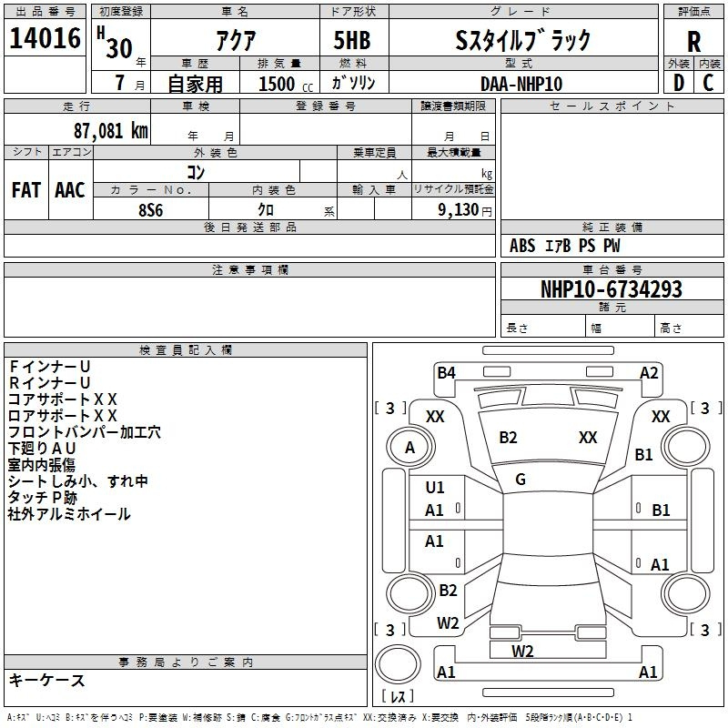Click the [レス] label
The image size is (728, 728).
pos(398,696)
